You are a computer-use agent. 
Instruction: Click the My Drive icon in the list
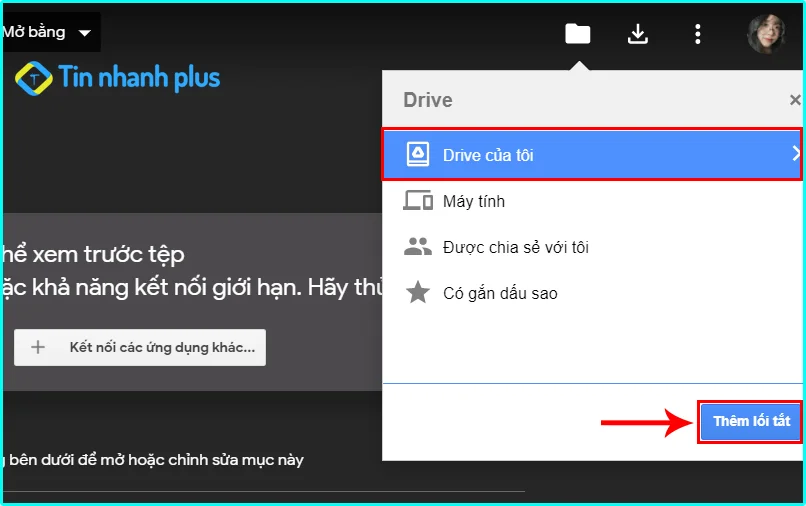pyautogui.click(x=418, y=155)
